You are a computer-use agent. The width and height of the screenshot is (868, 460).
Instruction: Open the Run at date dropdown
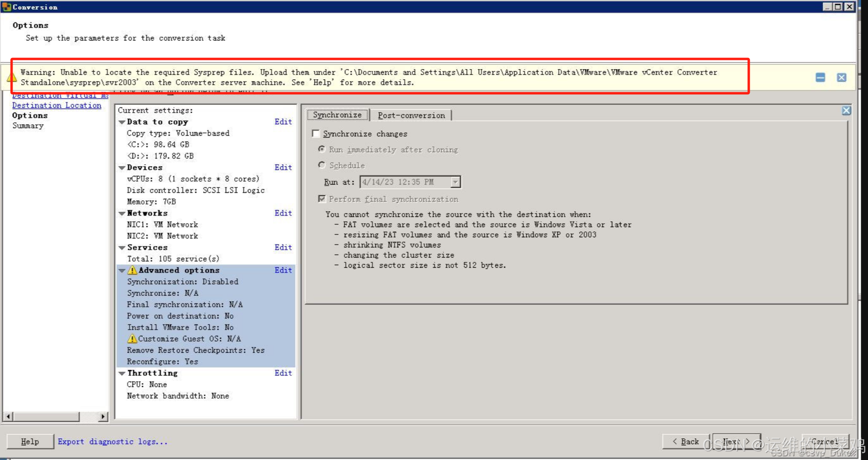point(455,182)
